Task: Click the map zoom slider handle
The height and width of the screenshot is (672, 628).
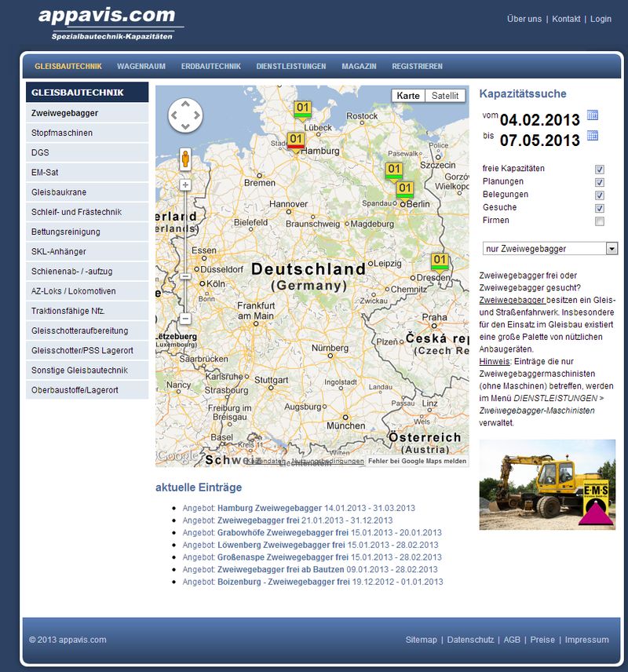Action: tap(185, 276)
